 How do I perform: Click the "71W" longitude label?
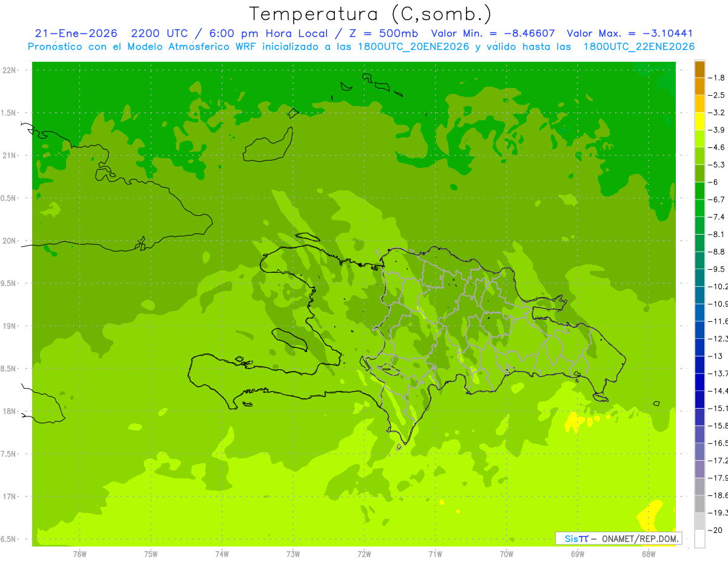coord(435,553)
